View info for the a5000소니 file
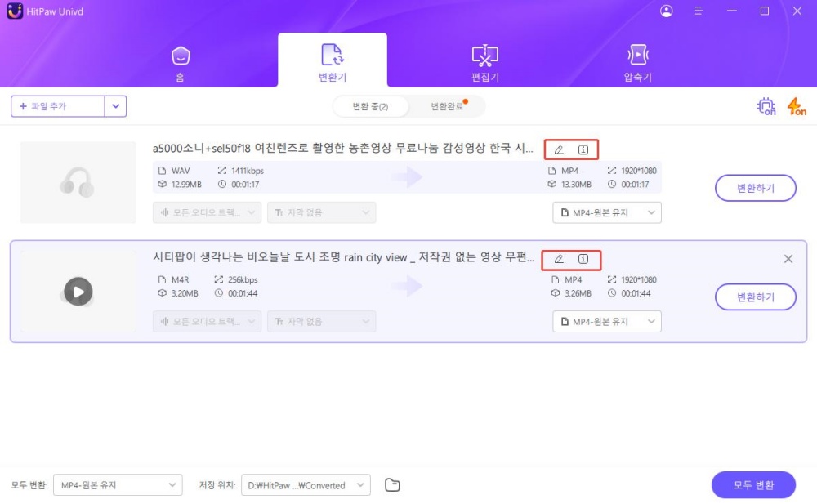Image resolution: width=817 pixels, height=504 pixels. (583, 149)
